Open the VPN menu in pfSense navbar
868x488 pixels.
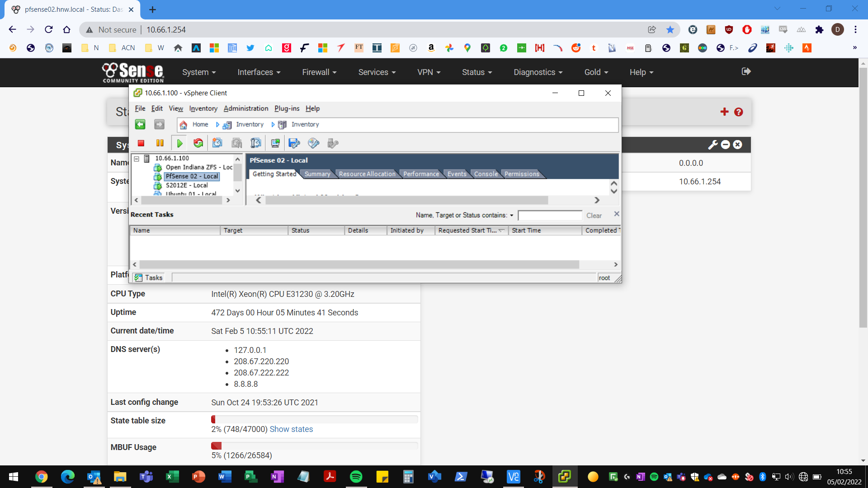pyautogui.click(x=427, y=71)
